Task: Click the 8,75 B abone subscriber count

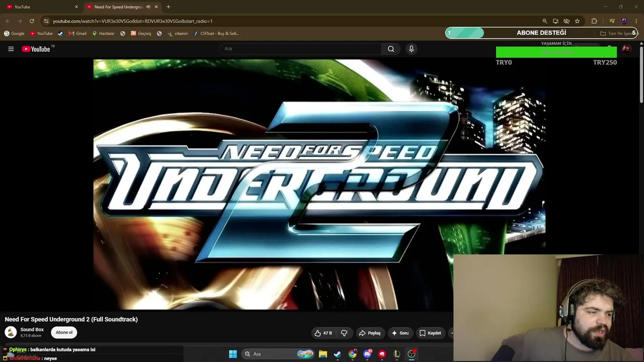Action: [x=31, y=336]
